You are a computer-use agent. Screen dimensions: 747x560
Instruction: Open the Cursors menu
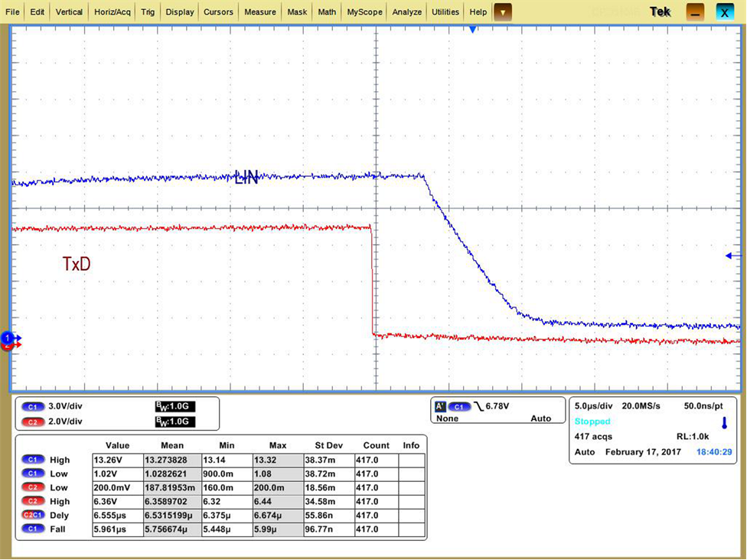point(218,12)
